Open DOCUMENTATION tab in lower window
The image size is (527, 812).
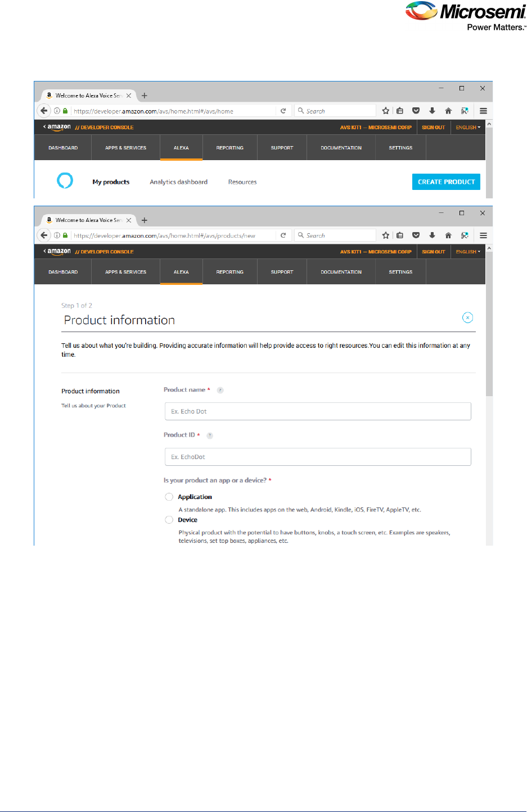tap(341, 272)
